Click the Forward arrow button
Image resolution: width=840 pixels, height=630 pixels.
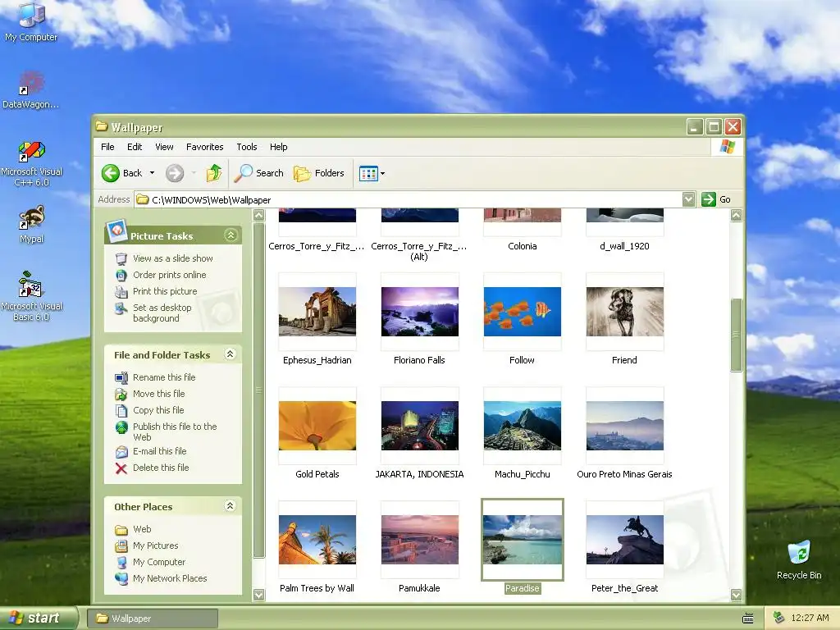175,173
